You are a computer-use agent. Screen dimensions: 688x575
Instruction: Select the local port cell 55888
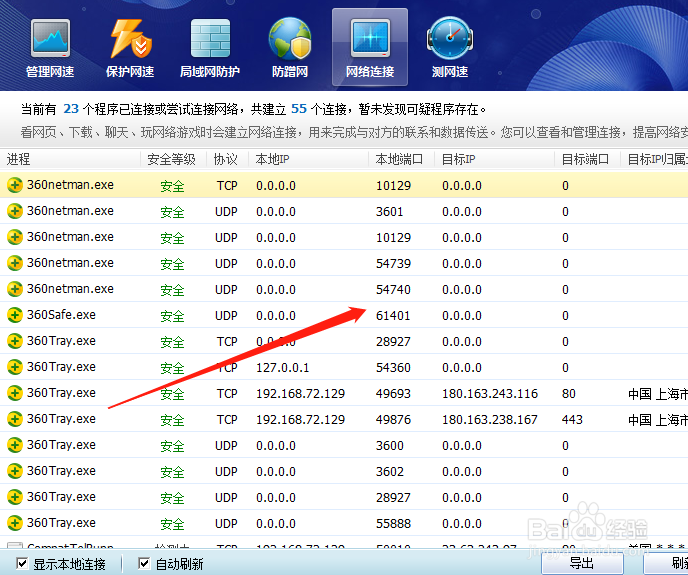click(393, 523)
